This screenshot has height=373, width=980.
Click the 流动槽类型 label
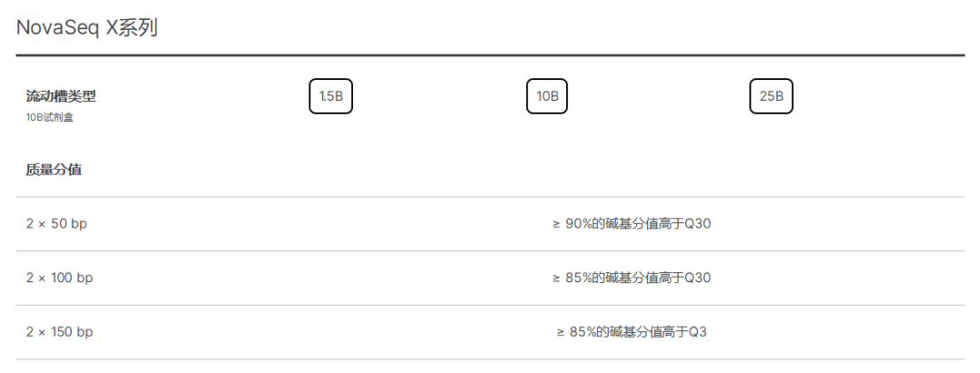coord(61,95)
